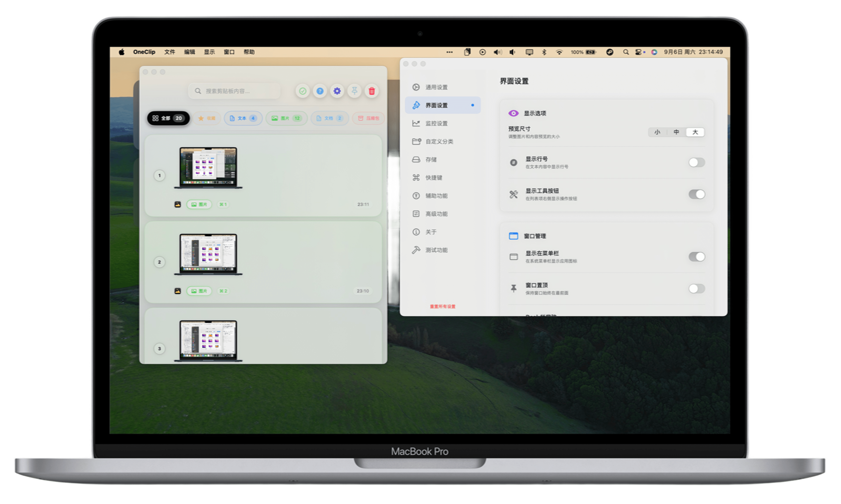Click the Wi-Fi status icon

559,52
